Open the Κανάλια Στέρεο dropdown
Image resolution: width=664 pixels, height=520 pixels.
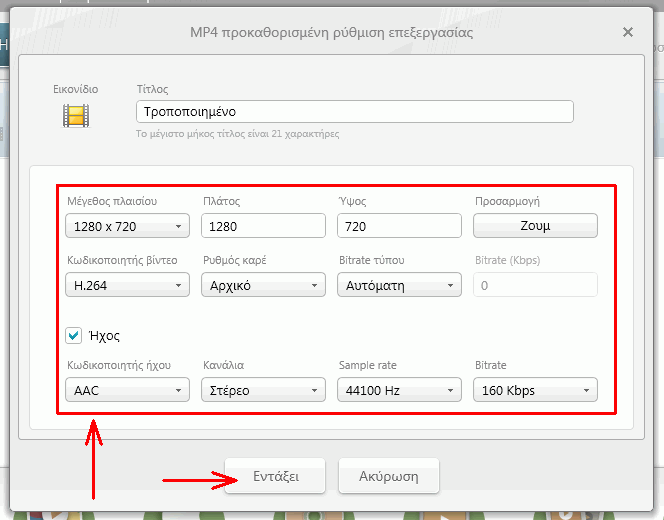pyautogui.click(x=263, y=390)
